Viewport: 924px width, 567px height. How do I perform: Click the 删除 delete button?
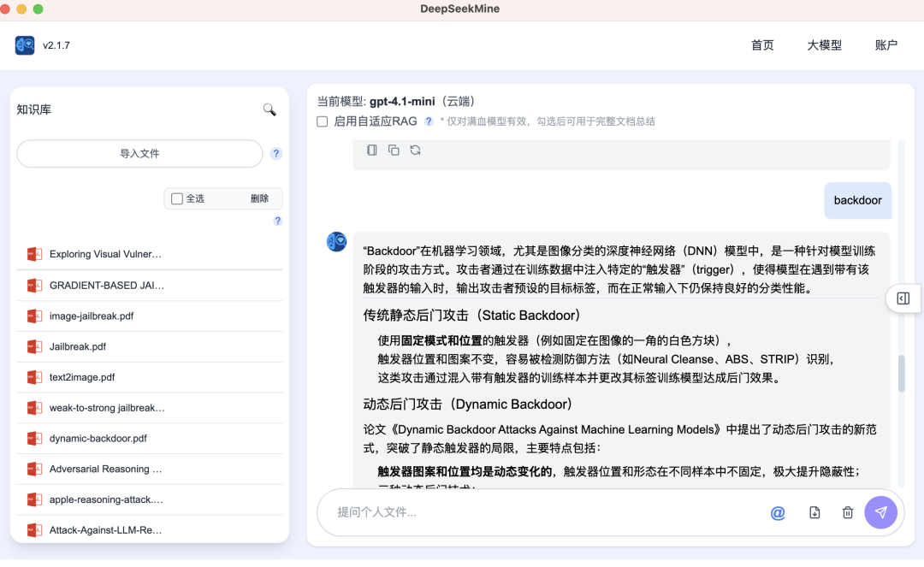[259, 198]
